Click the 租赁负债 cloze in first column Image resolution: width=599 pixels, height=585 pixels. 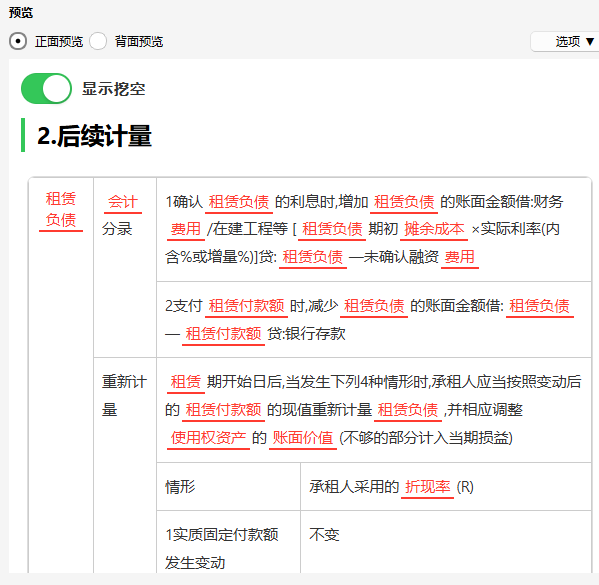coord(61,210)
